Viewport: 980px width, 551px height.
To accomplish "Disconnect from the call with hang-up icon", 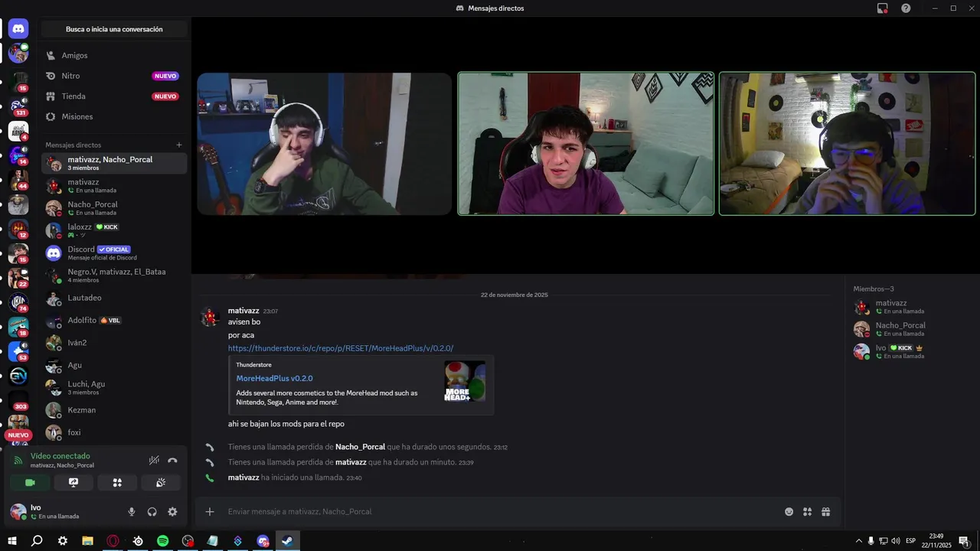I will tap(172, 460).
